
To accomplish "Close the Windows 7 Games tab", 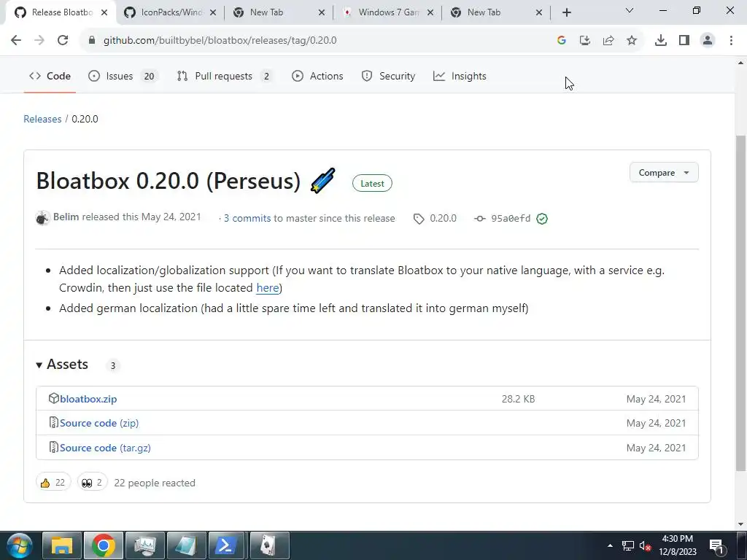I will (430, 12).
